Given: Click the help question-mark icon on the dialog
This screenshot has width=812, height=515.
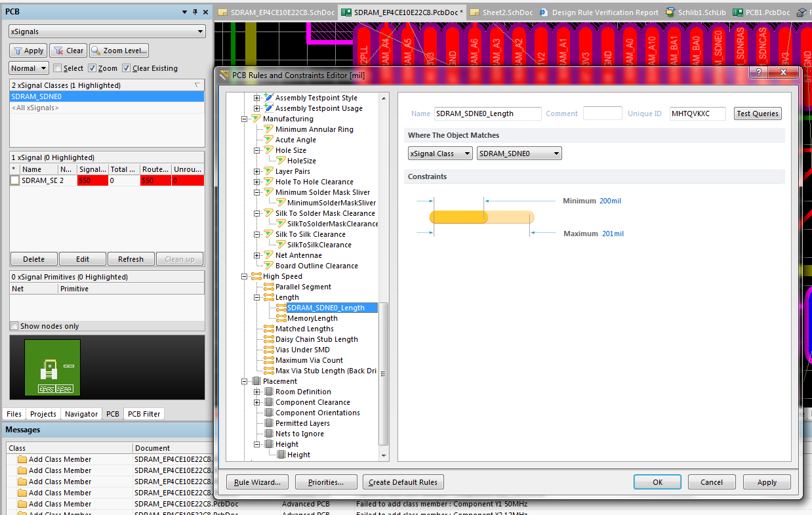Looking at the screenshot, I should point(758,72).
